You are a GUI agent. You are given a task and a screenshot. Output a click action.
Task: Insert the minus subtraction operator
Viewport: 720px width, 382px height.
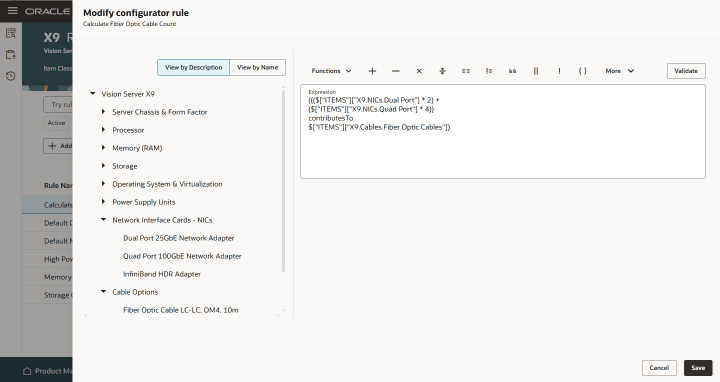(396, 71)
